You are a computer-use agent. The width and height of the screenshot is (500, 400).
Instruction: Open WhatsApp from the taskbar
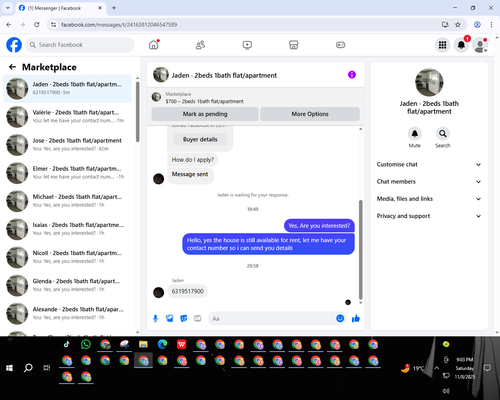tap(86, 344)
